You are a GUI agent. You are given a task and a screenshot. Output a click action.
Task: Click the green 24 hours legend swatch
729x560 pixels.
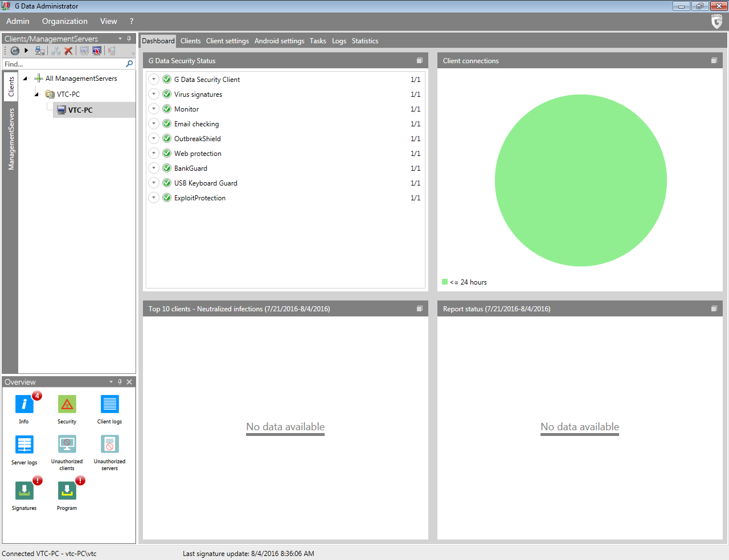click(445, 282)
